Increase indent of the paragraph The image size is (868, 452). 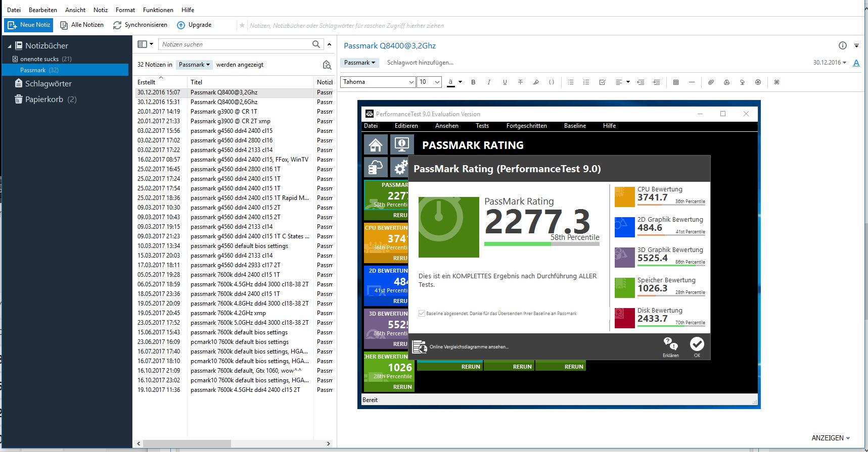point(656,82)
